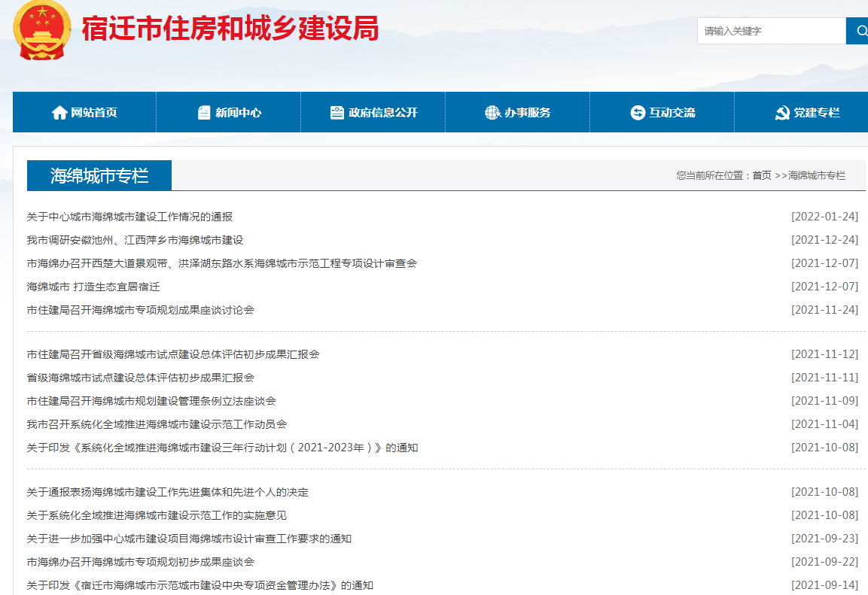The image size is (868, 595).
Task: Click the site title 宿迁市住房和城乡建设局
Action: coord(230,29)
